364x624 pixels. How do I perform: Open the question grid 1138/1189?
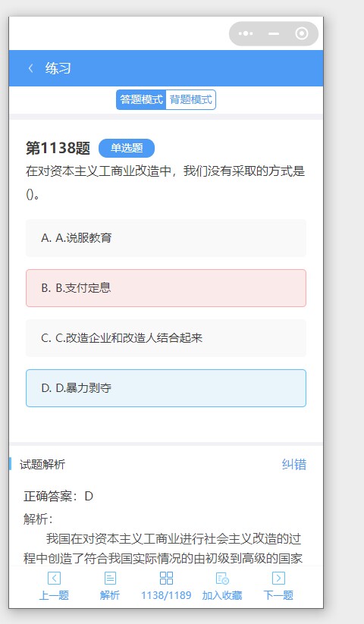click(x=166, y=578)
